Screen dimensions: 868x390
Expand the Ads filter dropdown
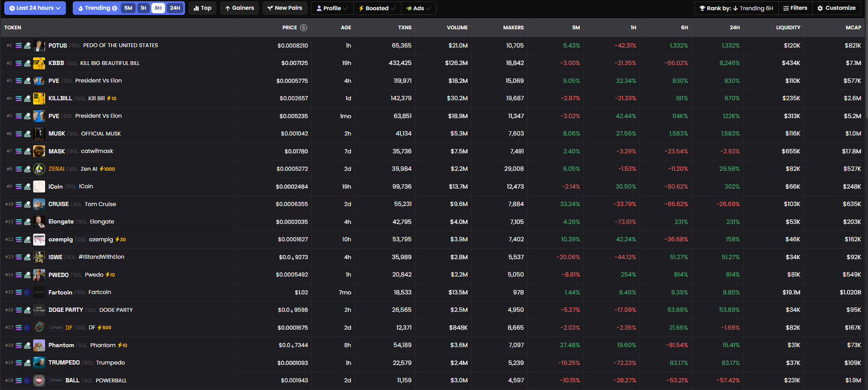(x=418, y=8)
